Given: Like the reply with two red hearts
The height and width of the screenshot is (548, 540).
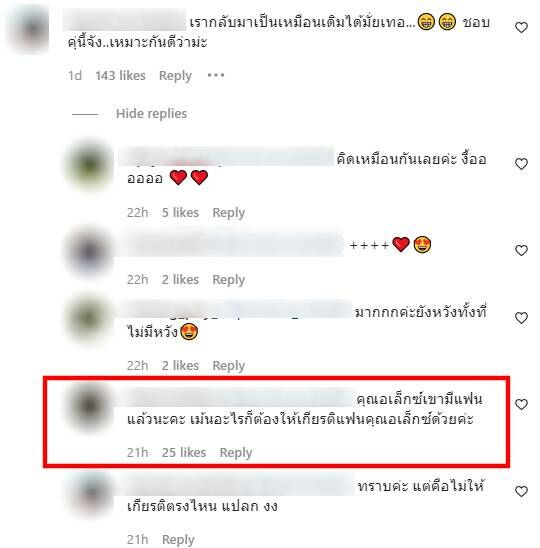Looking at the screenshot, I should point(521,164).
